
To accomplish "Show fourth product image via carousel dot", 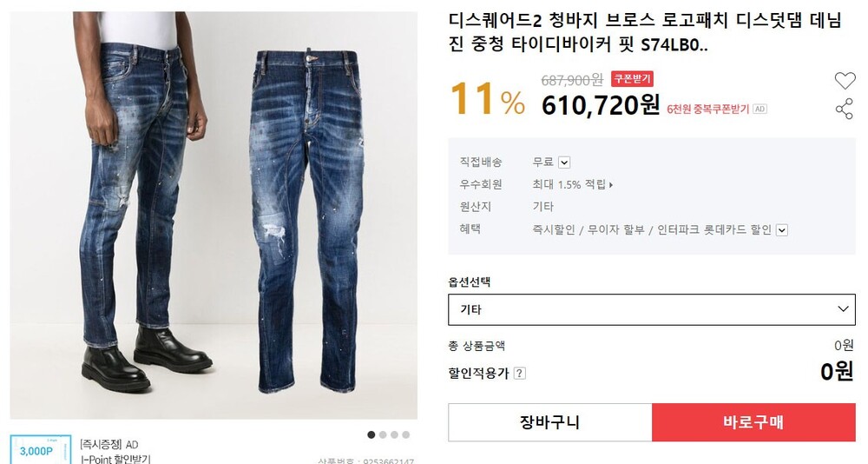I will click(406, 434).
